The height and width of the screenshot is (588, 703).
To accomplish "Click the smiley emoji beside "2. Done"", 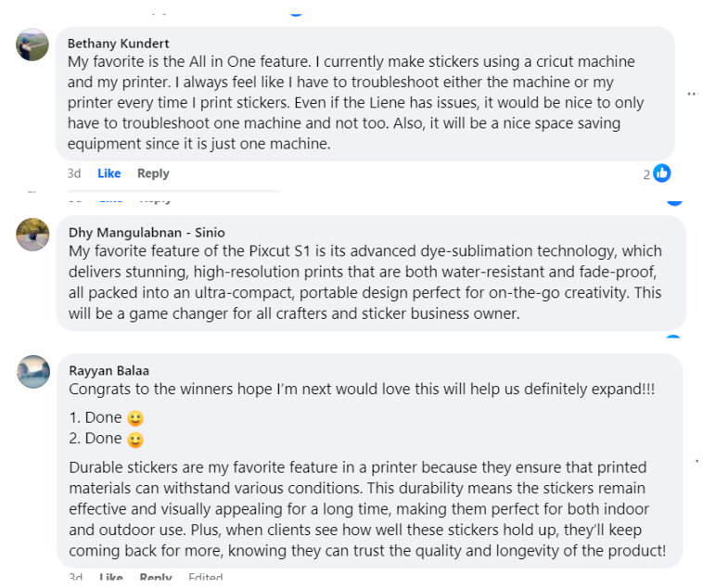I will [135, 439].
